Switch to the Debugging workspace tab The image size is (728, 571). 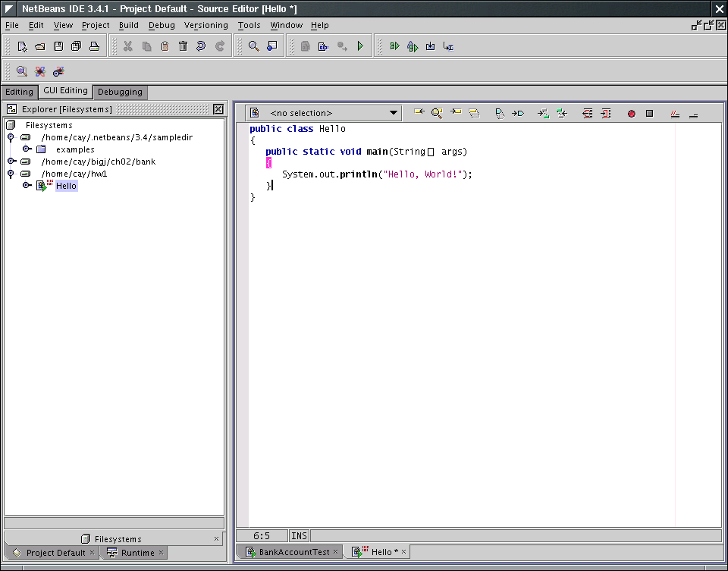pos(120,92)
